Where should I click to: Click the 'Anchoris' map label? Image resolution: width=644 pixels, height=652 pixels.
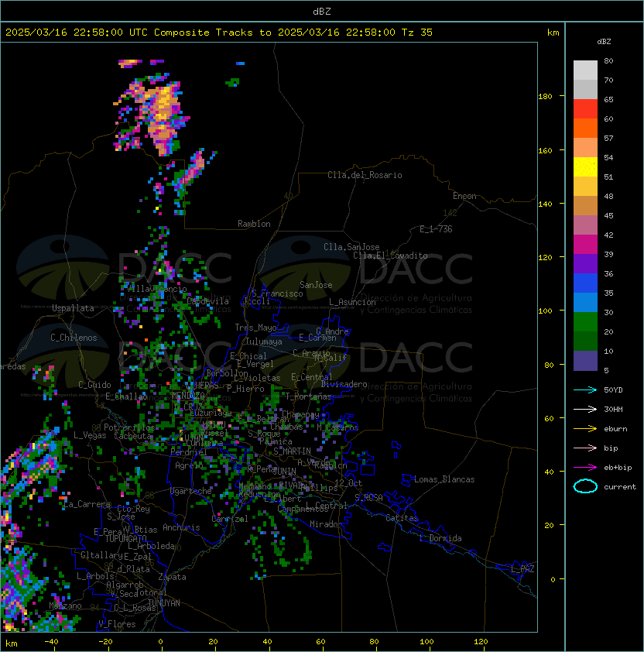click(181, 527)
